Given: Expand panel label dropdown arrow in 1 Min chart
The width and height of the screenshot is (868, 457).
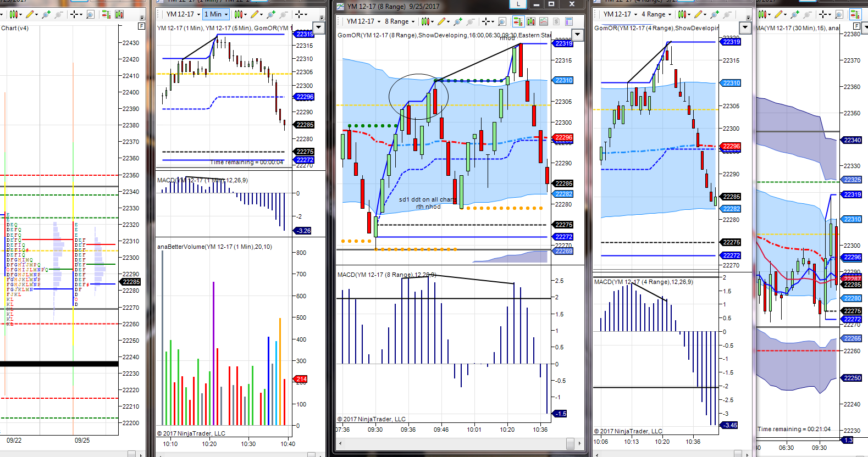Looking at the screenshot, I should coord(319,27).
